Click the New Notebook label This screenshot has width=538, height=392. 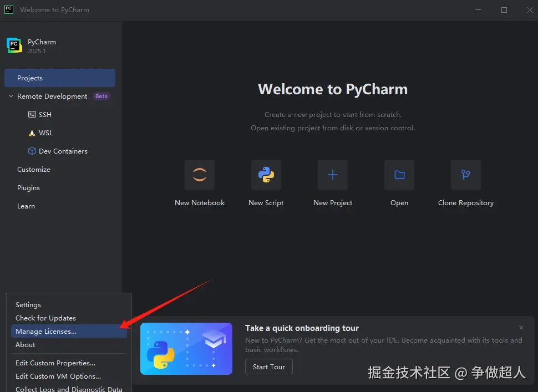pos(200,203)
